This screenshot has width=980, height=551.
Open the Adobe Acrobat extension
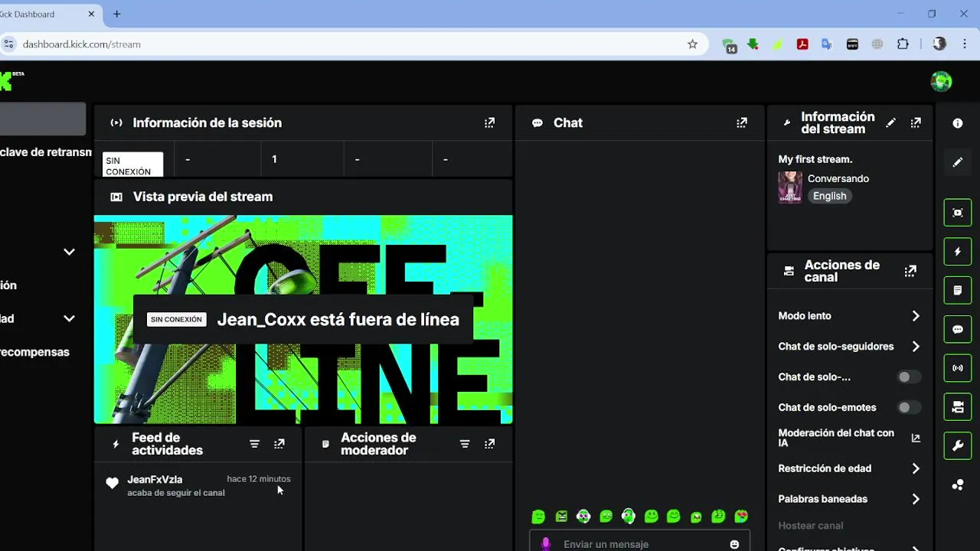click(802, 44)
